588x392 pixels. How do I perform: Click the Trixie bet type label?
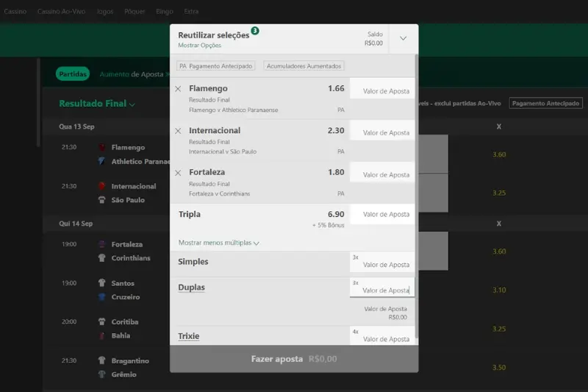(189, 336)
